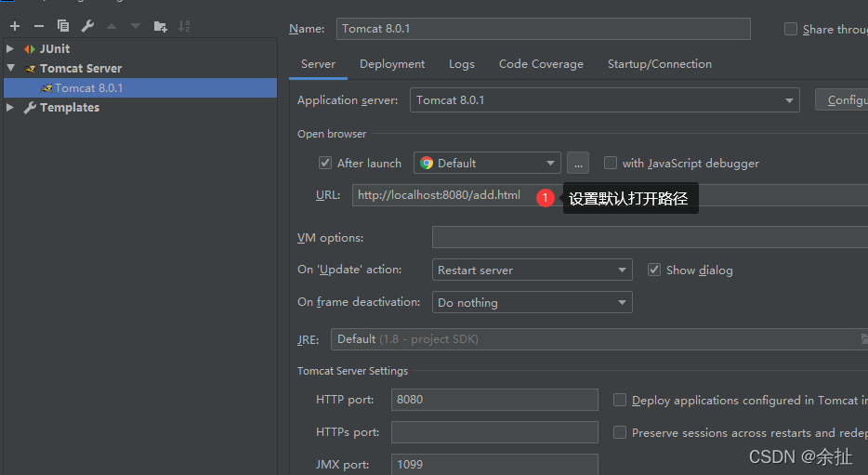This screenshot has height=475, width=868.
Task: Click the HTTP port field
Action: coord(494,400)
